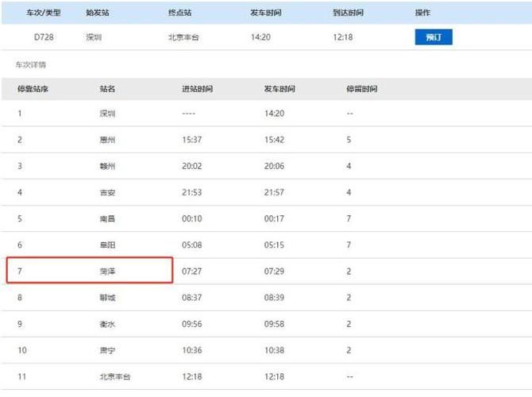Click the 进站时间 column header

pos(197,89)
